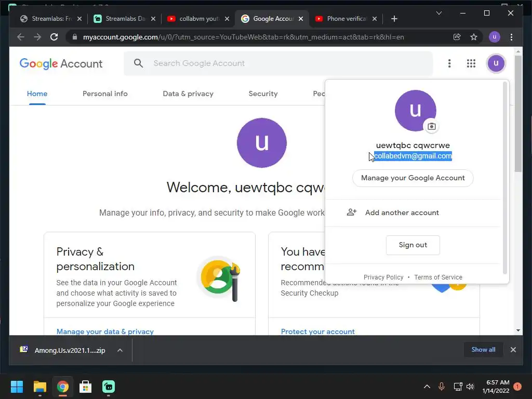532x399 pixels.
Task: Click the collabedvm@gmail.com email text
Action: [x=413, y=156]
